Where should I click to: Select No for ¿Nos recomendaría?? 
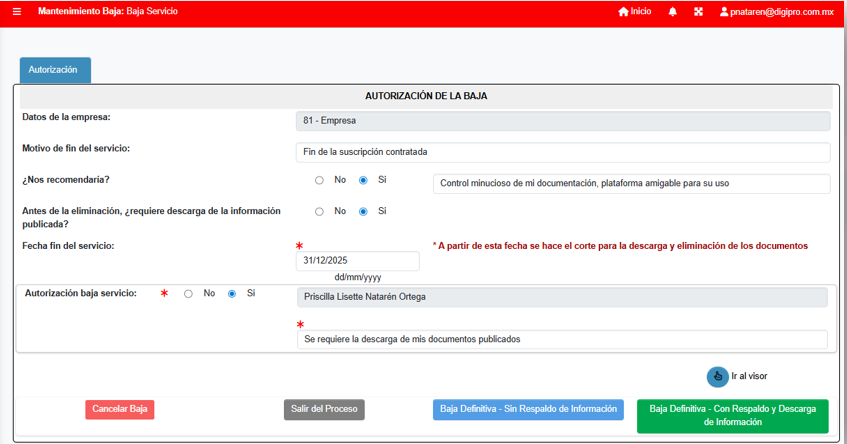(x=319, y=181)
